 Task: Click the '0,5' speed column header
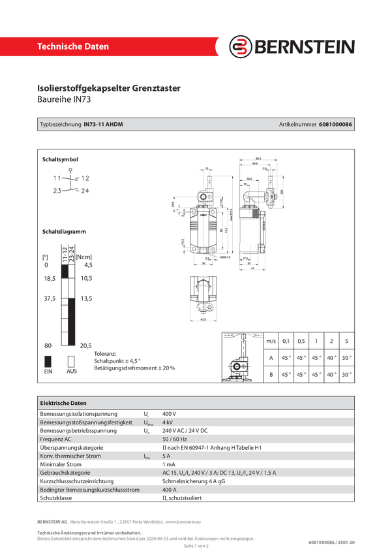[x=301, y=341]
